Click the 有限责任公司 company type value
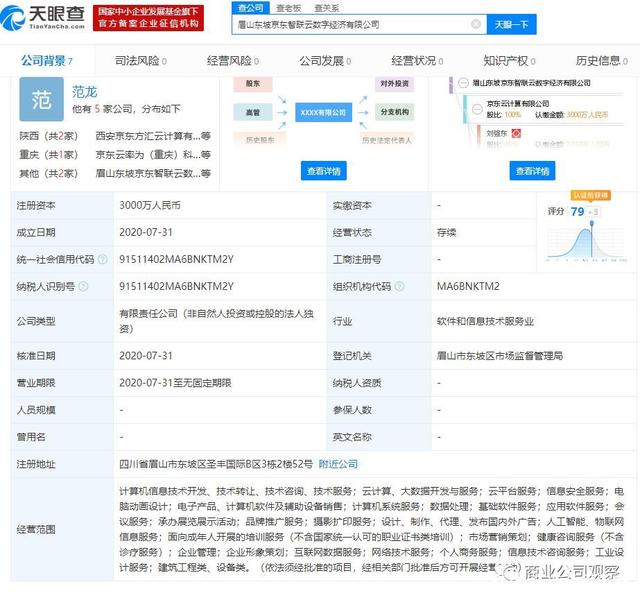This screenshot has height=600, width=640. 216,321
